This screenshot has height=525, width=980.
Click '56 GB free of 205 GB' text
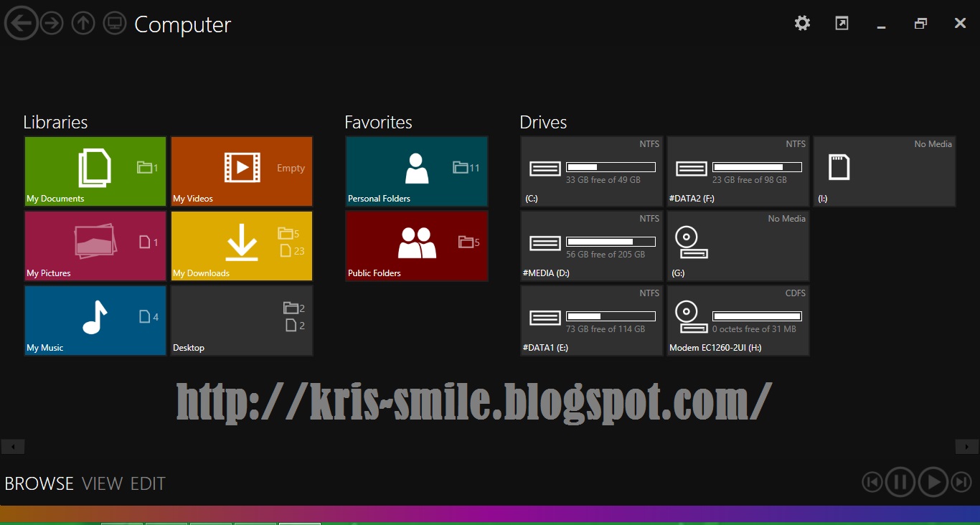[x=606, y=255]
